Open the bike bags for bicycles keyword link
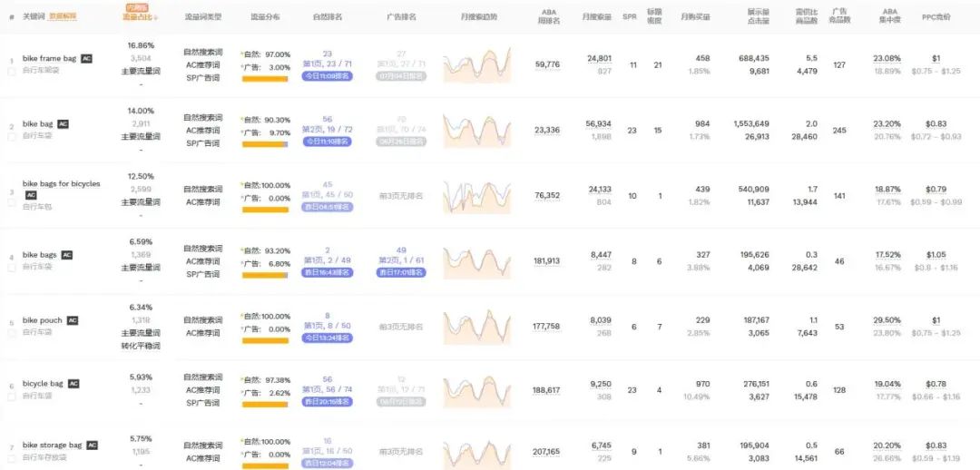This screenshot has width=980, height=470. [x=62, y=184]
